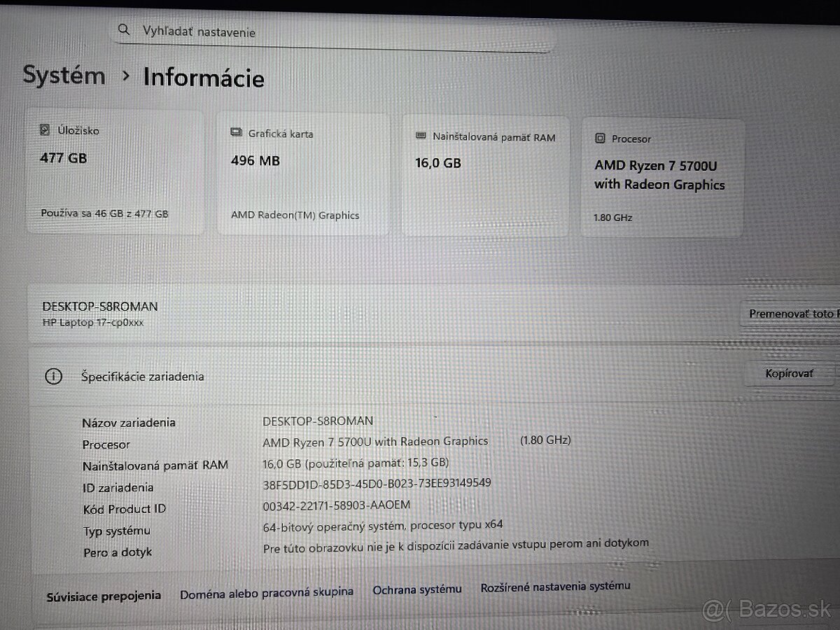Click the search magnifier icon
The image size is (840, 630).
(x=124, y=30)
